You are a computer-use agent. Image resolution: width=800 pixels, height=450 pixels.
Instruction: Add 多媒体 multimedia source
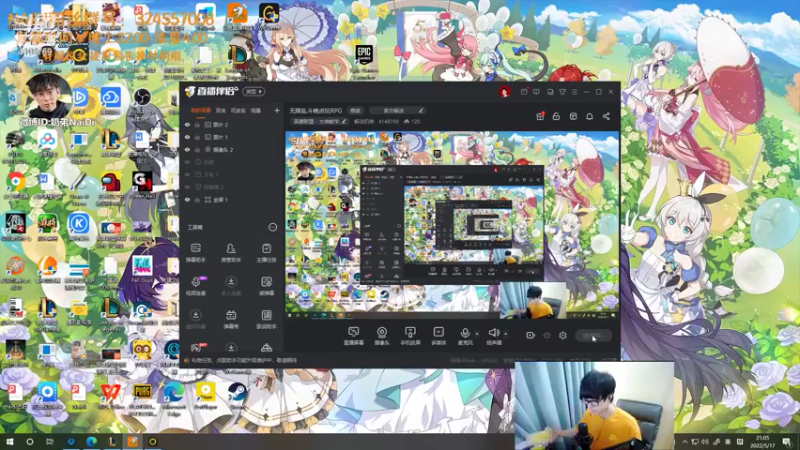438,336
